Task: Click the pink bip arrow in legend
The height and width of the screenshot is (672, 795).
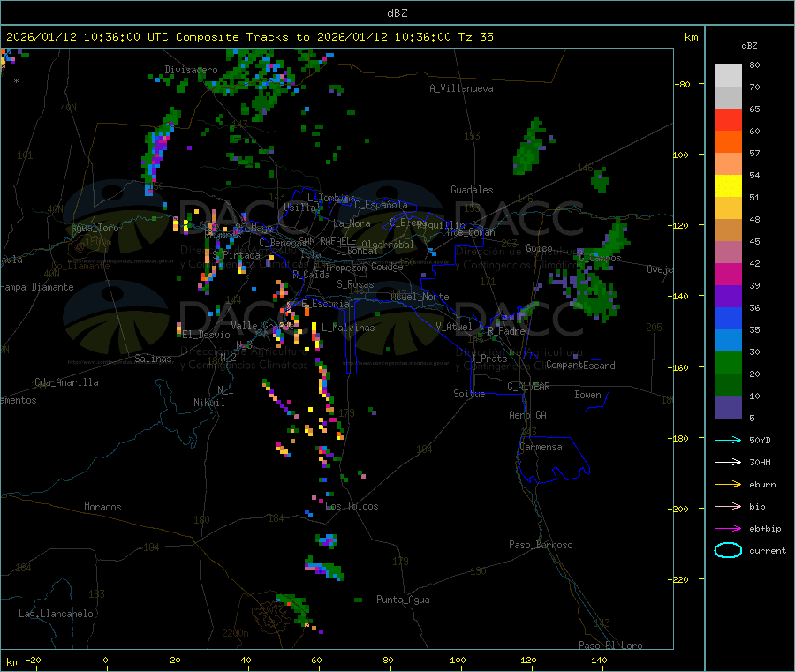Action: coord(728,506)
